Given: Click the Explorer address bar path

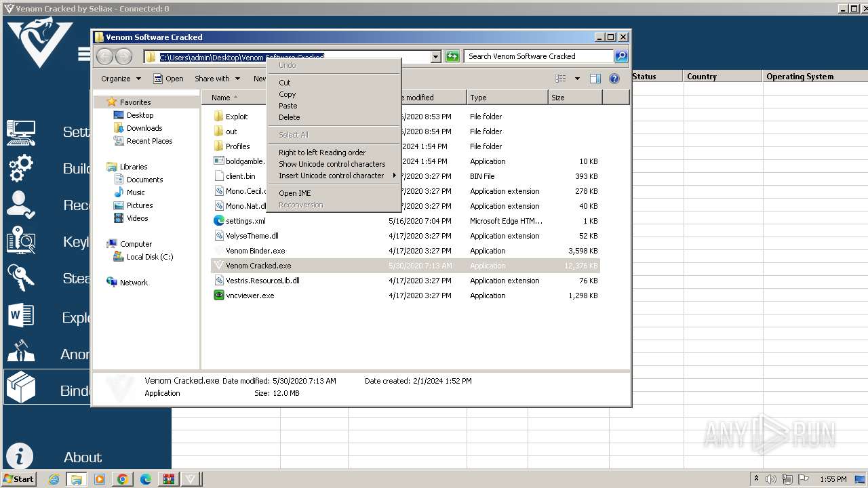Looking at the screenshot, I should (x=242, y=57).
